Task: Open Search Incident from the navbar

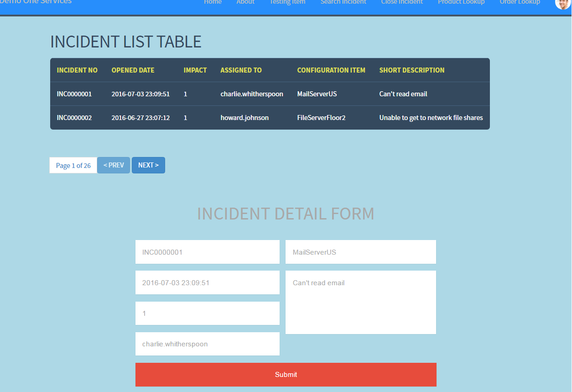Action: coord(343,3)
